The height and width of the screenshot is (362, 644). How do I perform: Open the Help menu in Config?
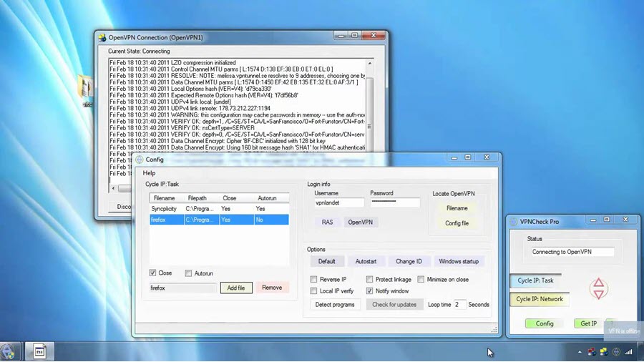click(149, 173)
